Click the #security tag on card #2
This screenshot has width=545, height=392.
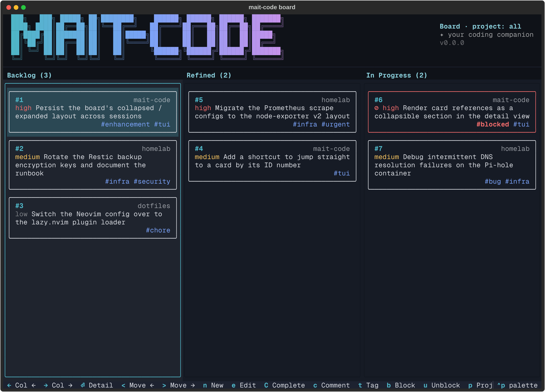click(x=152, y=181)
